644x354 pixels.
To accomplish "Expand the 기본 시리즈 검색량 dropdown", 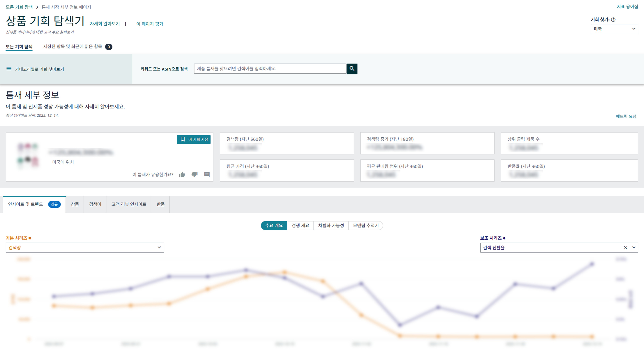I will pos(85,248).
